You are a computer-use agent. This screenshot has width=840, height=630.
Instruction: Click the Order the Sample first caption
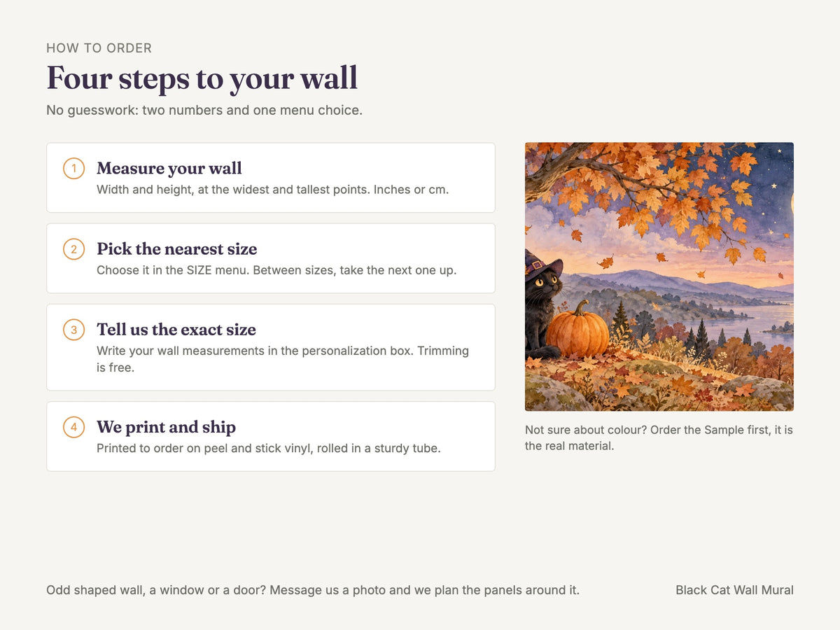click(659, 437)
